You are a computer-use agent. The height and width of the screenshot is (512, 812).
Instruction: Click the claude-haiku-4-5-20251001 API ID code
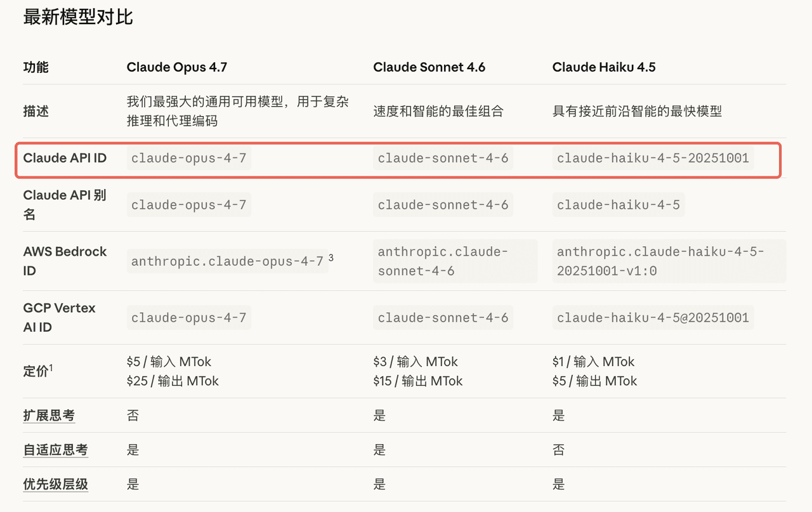tap(653, 158)
